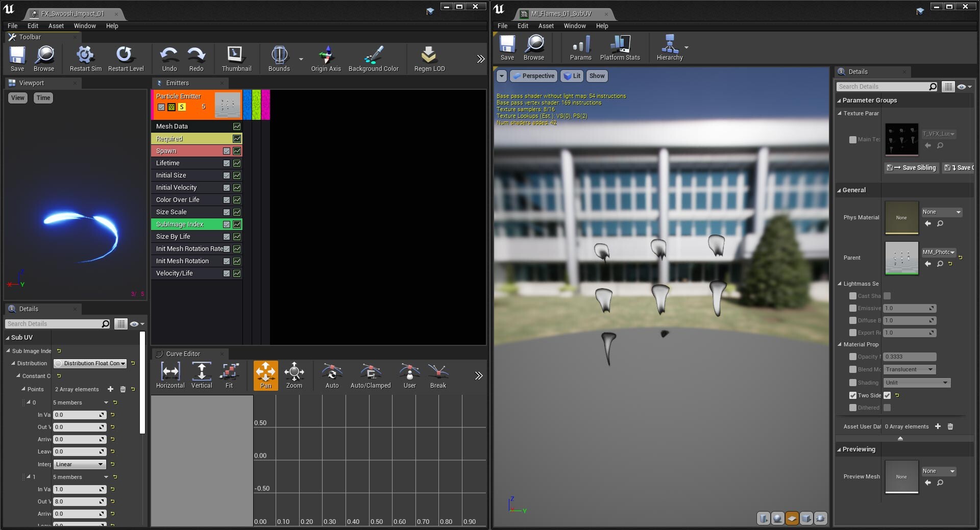980x530 pixels.
Task: Open the Perspective view dropdown
Action: [533, 75]
